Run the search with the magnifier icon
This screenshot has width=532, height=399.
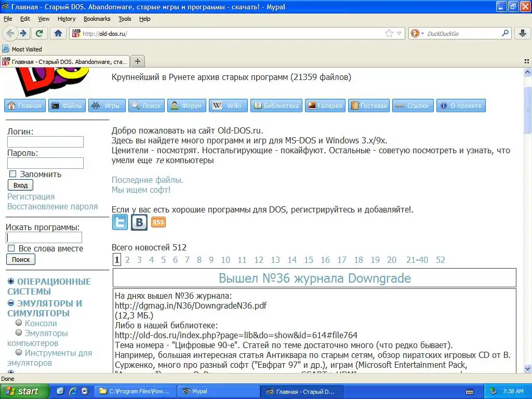point(505,33)
